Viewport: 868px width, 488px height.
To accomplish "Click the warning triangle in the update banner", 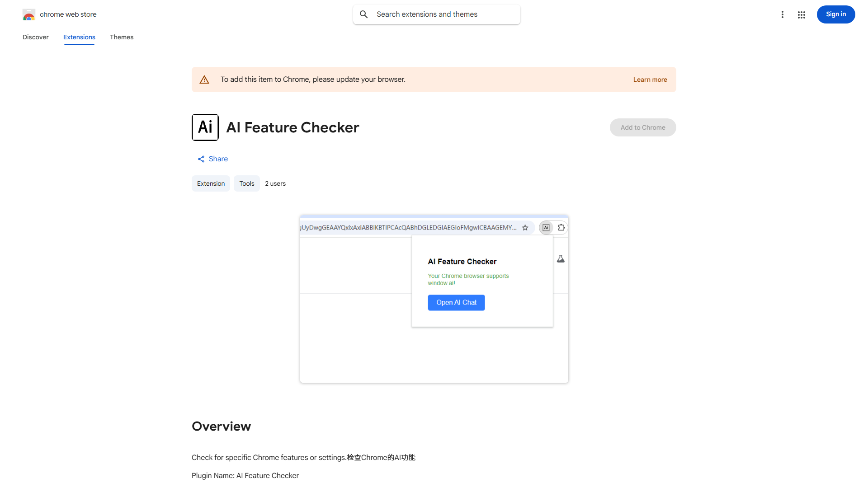I will (204, 79).
